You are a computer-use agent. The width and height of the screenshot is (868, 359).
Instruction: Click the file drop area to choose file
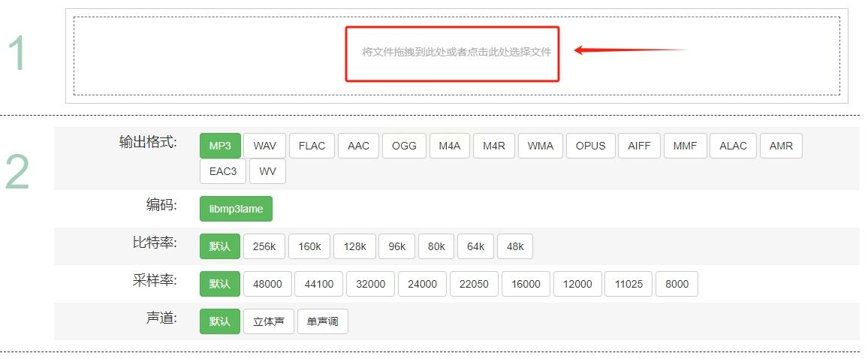pyautogui.click(x=457, y=56)
